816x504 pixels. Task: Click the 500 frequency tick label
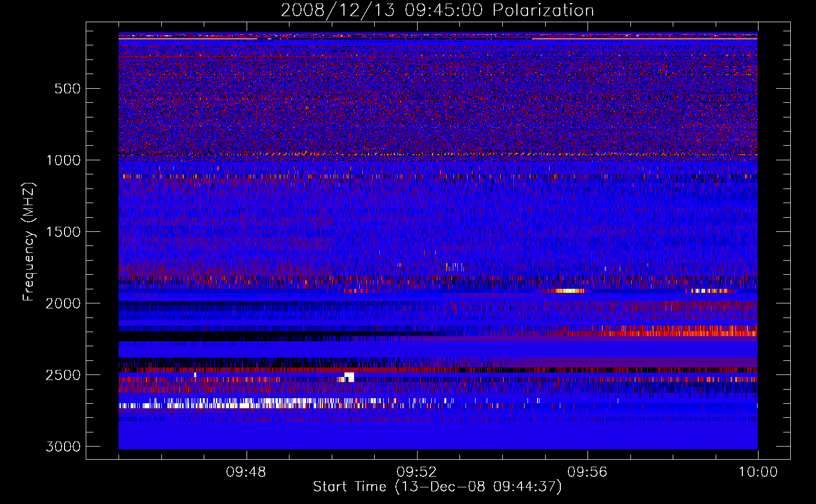click(68, 89)
